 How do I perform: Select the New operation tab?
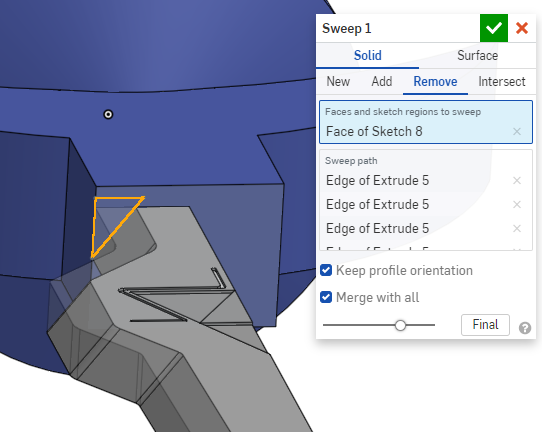(x=338, y=82)
